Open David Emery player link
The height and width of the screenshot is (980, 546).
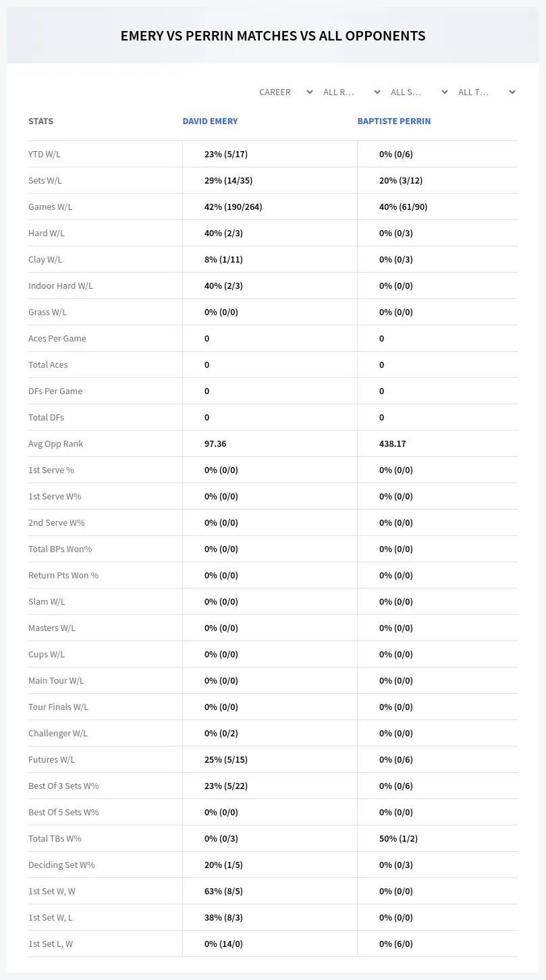(210, 121)
